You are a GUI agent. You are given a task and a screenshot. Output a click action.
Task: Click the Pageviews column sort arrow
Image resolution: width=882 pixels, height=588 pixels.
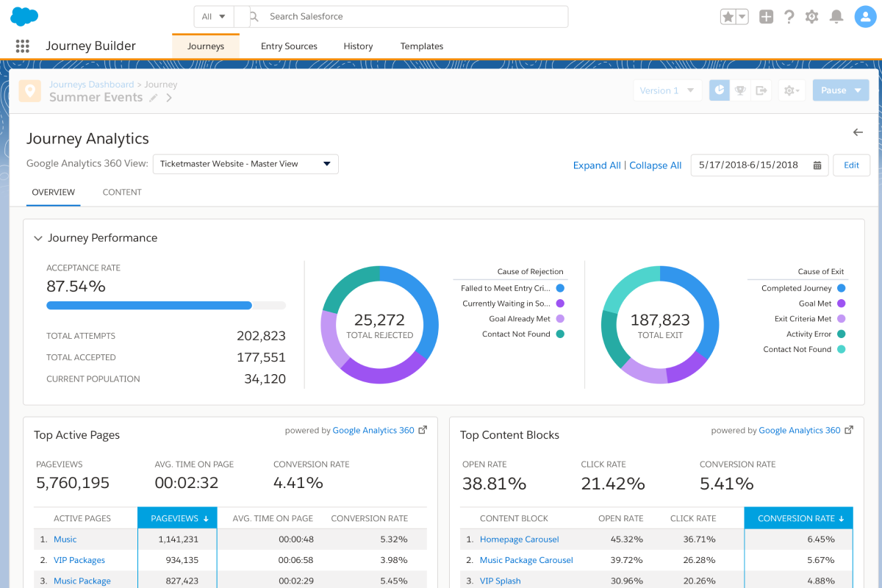coord(206,519)
